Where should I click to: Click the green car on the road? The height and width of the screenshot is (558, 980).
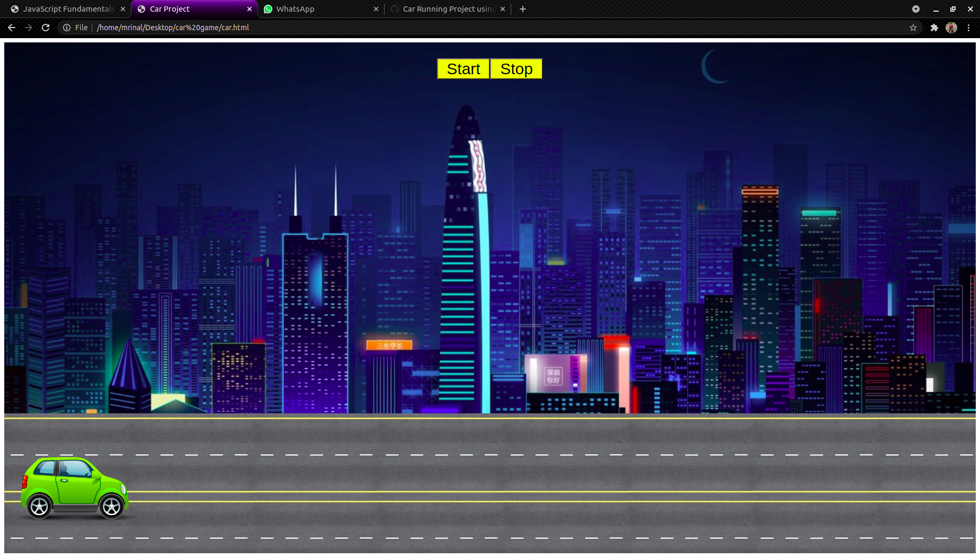point(74,488)
